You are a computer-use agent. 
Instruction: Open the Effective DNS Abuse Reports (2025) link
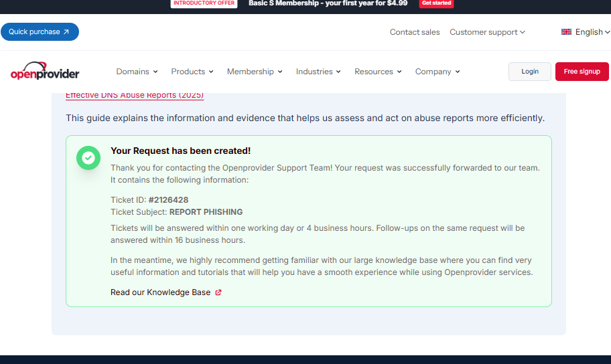click(135, 96)
